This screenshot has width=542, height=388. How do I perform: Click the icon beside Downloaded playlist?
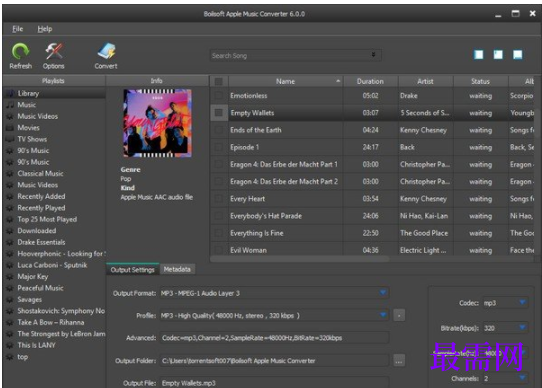[x=10, y=231]
